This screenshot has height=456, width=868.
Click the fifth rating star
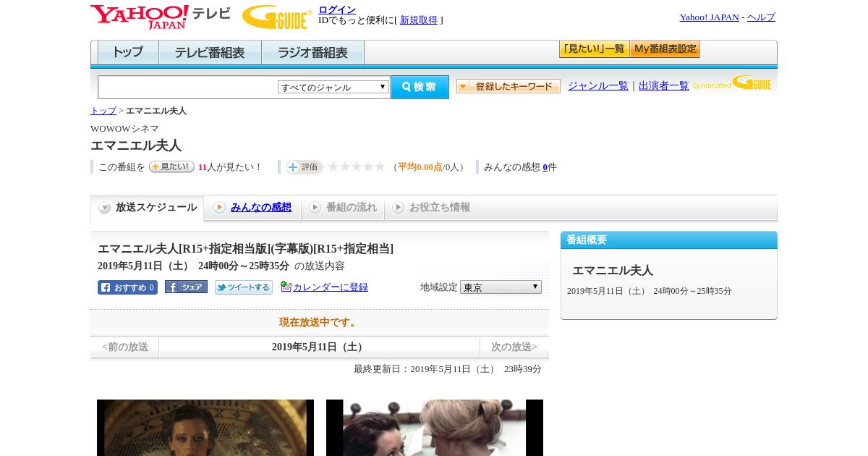380,166
